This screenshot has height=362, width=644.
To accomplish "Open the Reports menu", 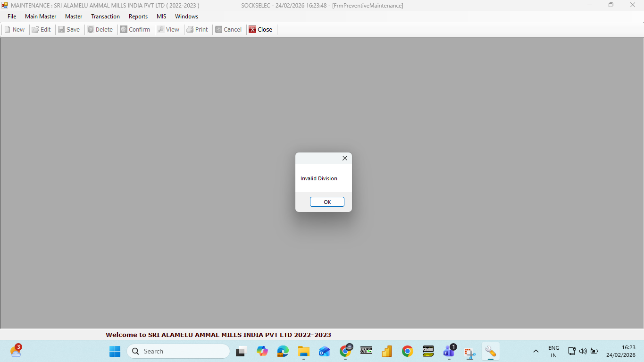I will coord(138,17).
